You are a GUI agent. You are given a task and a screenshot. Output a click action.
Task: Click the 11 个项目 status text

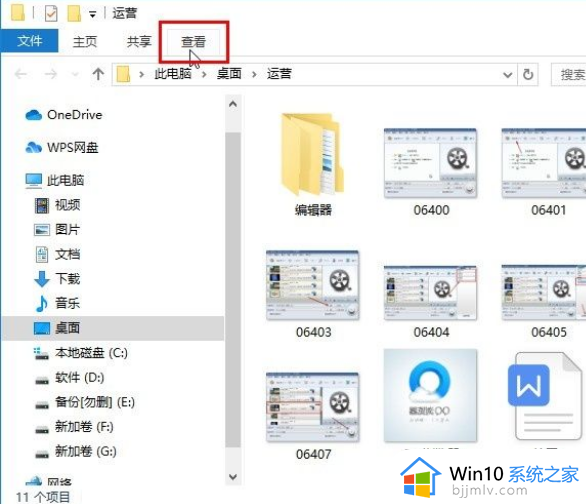(x=43, y=497)
